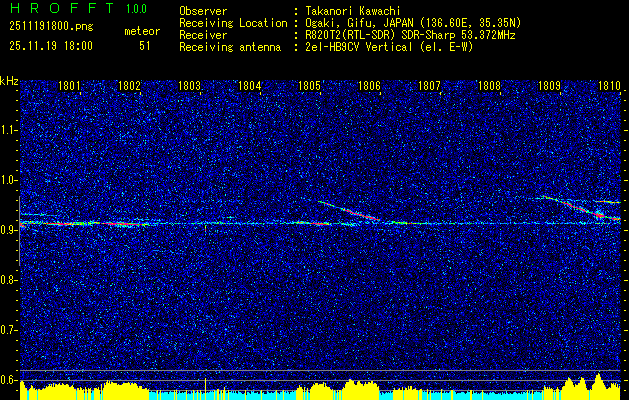Screen dimensions: 629x400
Task: Select the Ogaki, Gifu, JAPAN location text
Action: (x=413, y=23)
